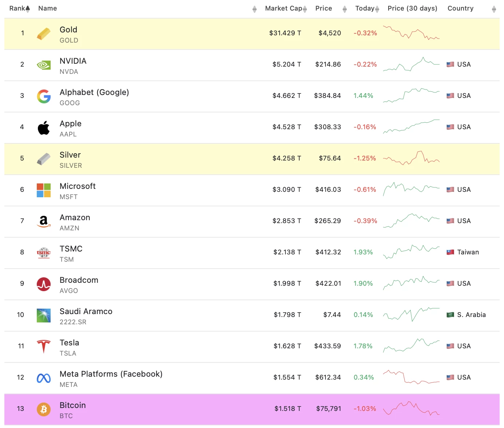View TSMC's 30-day price chart
Screen dimensions: 504x428
[412, 252]
